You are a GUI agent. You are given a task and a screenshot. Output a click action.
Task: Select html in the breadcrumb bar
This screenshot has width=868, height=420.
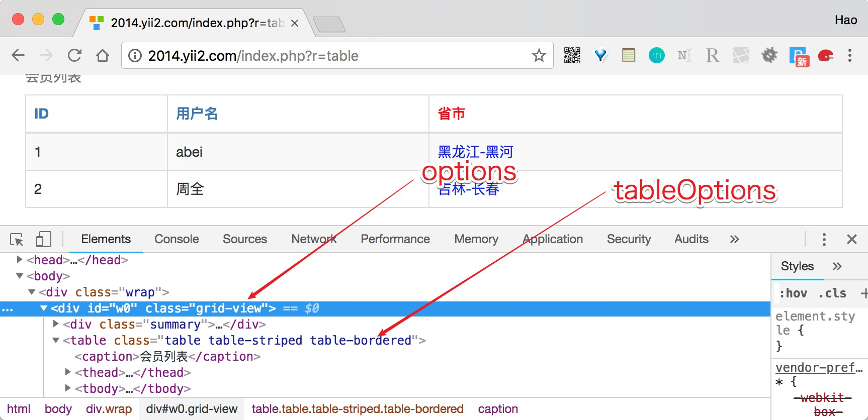pyautogui.click(x=19, y=409)
